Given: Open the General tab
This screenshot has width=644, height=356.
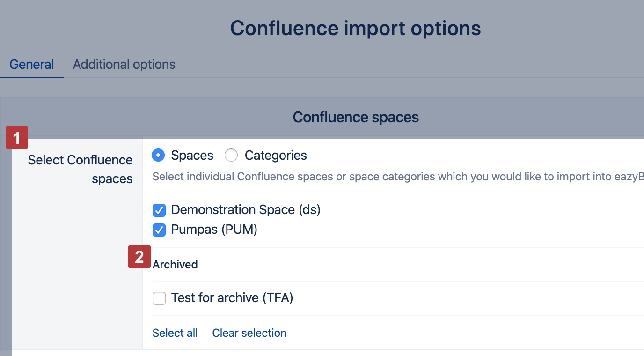Looking at the screenshot, I should coord(32,64).
